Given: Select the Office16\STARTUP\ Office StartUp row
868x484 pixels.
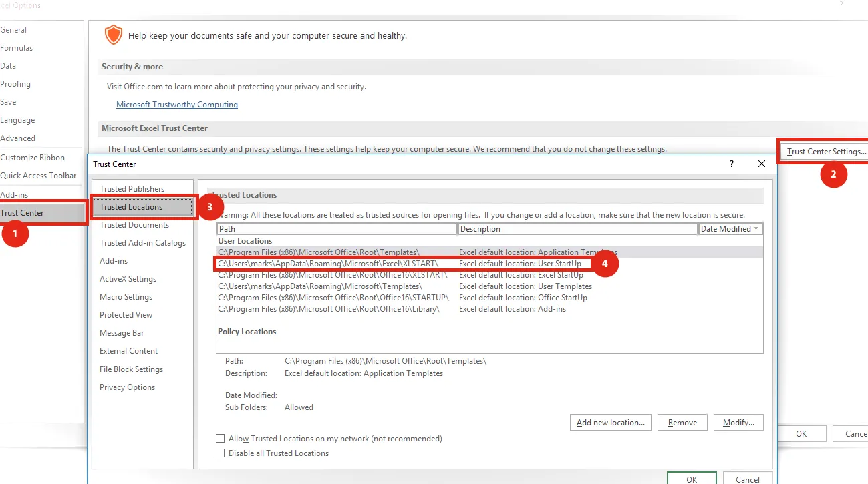Looking at the screenshot, I should [489, 298].
